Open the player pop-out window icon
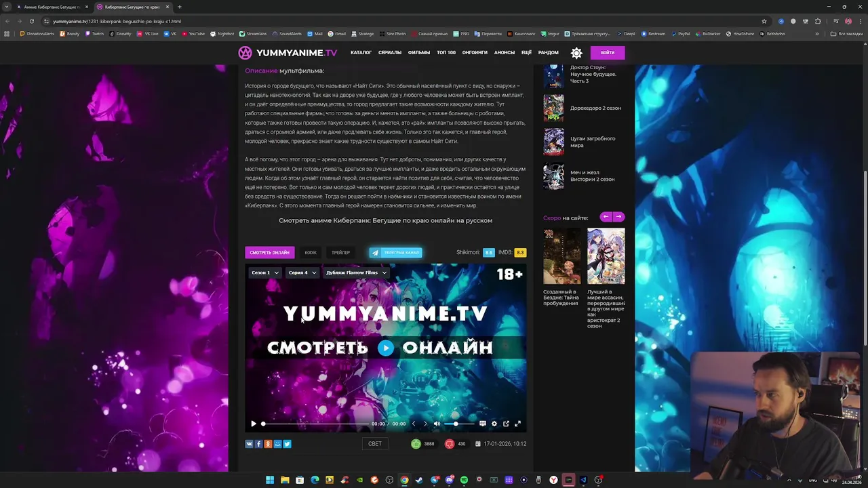This screenshot has width=868, height=488. 506,424
